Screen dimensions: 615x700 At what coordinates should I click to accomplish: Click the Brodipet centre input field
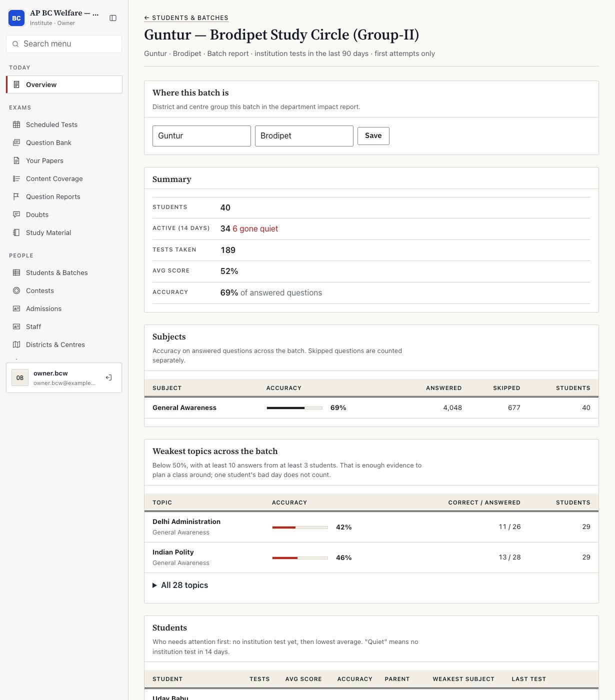coord(304,136)
